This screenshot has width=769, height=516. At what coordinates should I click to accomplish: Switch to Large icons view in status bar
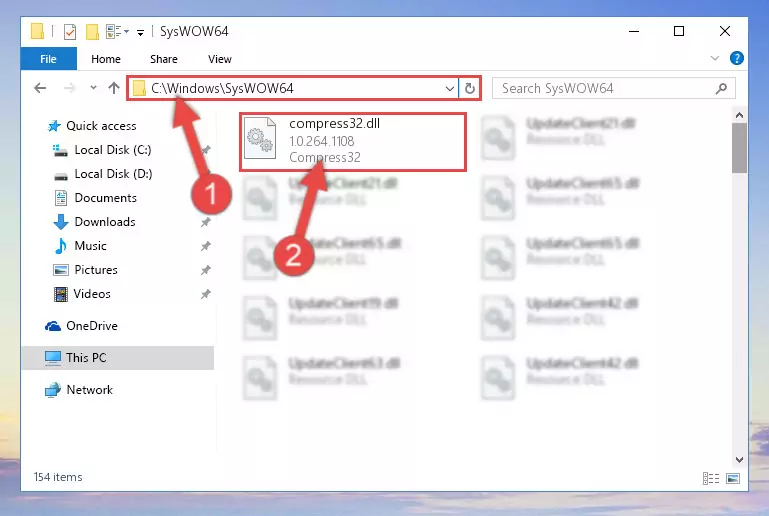[x=733, y=478]
